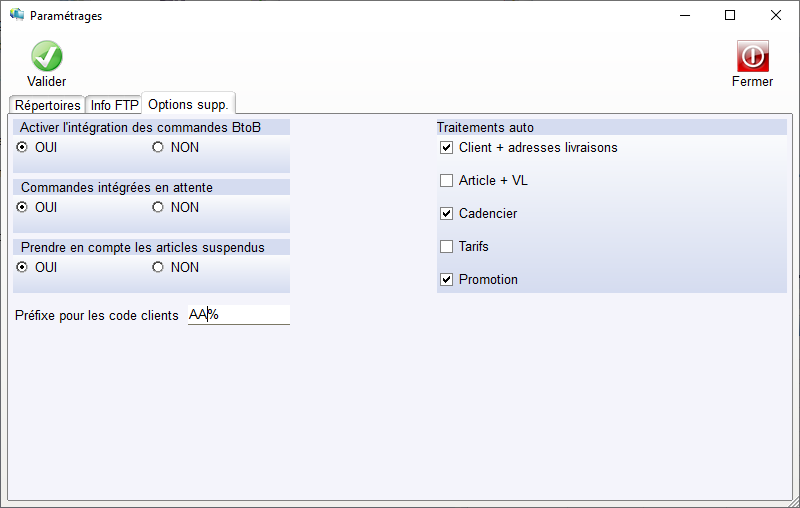
Task: Enable the Tarifs checkbox
Action: tap(447, 247)
